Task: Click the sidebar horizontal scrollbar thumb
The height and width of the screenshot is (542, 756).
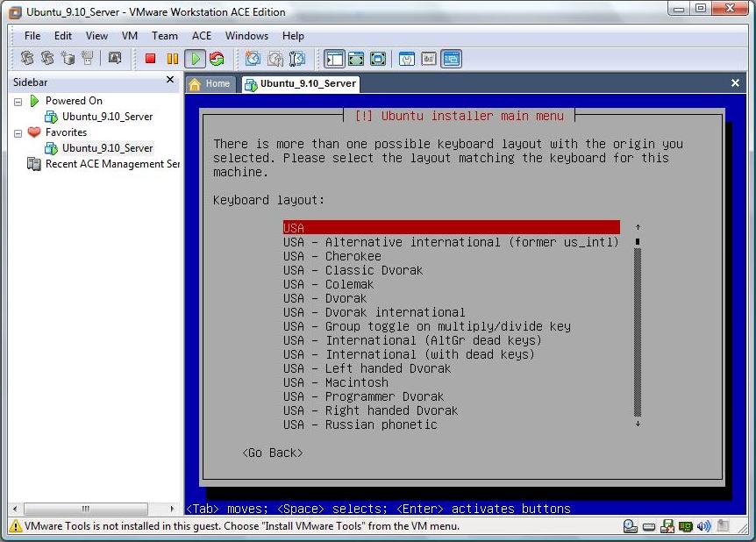Action: click(x=86, y=509)
